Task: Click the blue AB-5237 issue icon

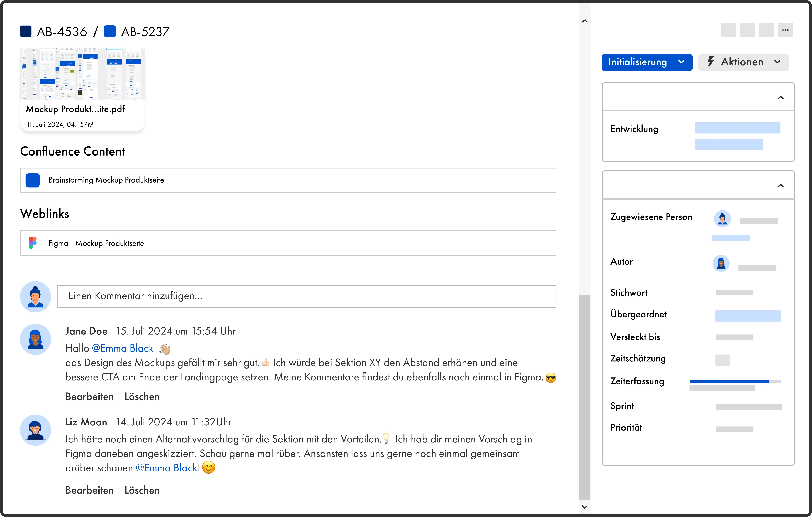Action: click(x=110, y=31)
